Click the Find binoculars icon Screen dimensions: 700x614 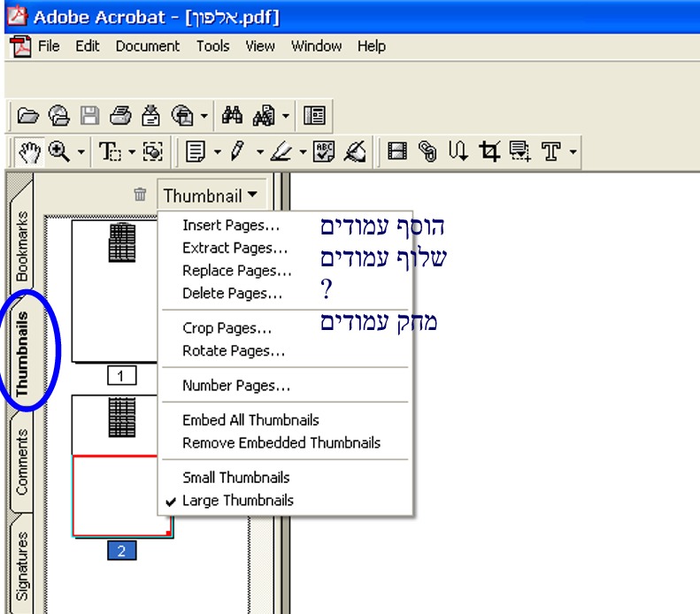tap(232, 116)
